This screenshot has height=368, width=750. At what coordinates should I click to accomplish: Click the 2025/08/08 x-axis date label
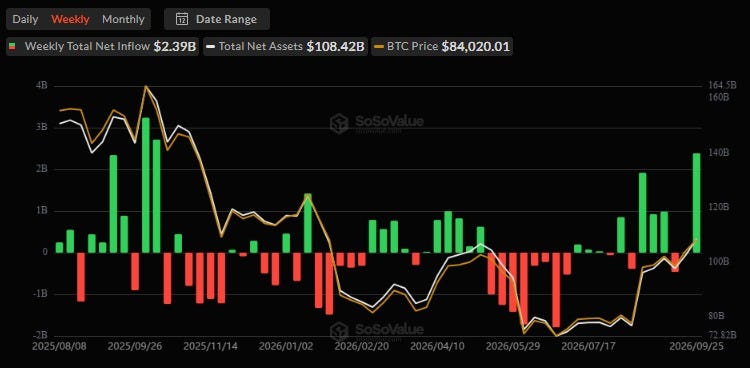(x=60, y=346)
